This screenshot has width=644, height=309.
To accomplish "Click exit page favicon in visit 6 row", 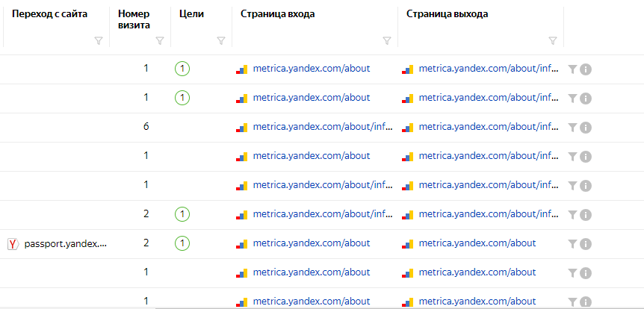I will 407,128.
